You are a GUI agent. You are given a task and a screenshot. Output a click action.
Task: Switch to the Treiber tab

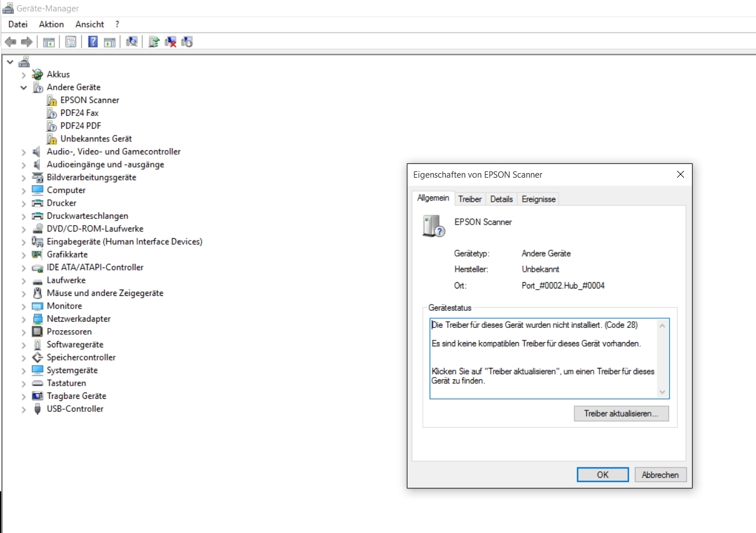click(470, 199)
